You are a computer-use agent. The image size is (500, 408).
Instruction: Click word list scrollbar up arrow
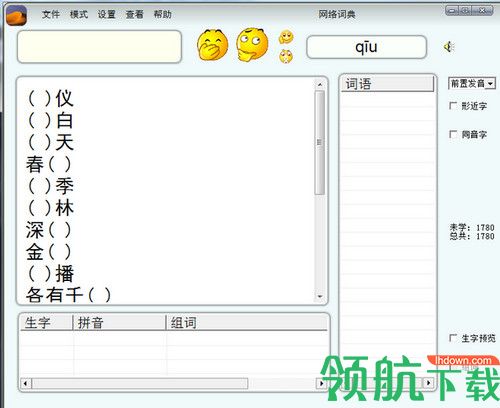320,85
